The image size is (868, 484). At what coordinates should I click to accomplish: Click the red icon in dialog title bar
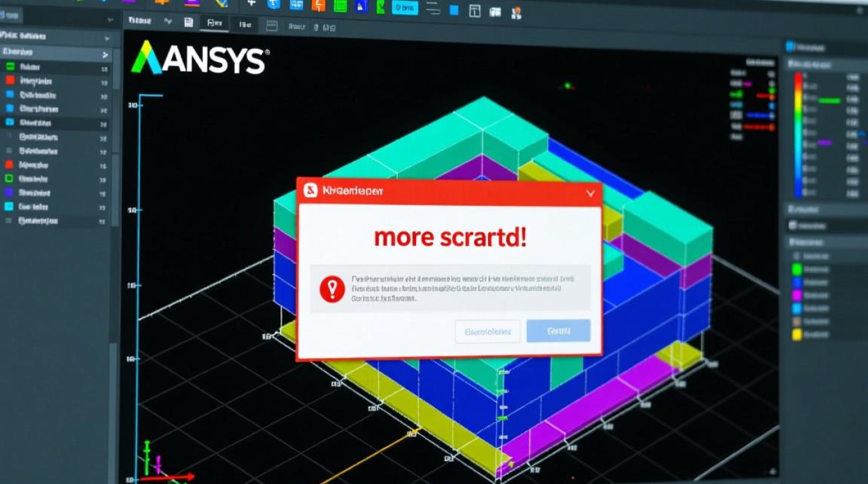311,190
